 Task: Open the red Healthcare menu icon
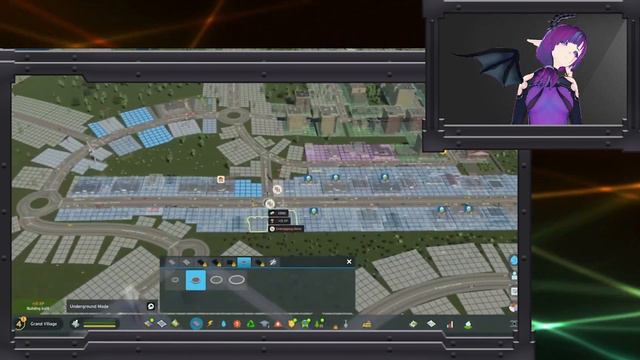(237, 324)
